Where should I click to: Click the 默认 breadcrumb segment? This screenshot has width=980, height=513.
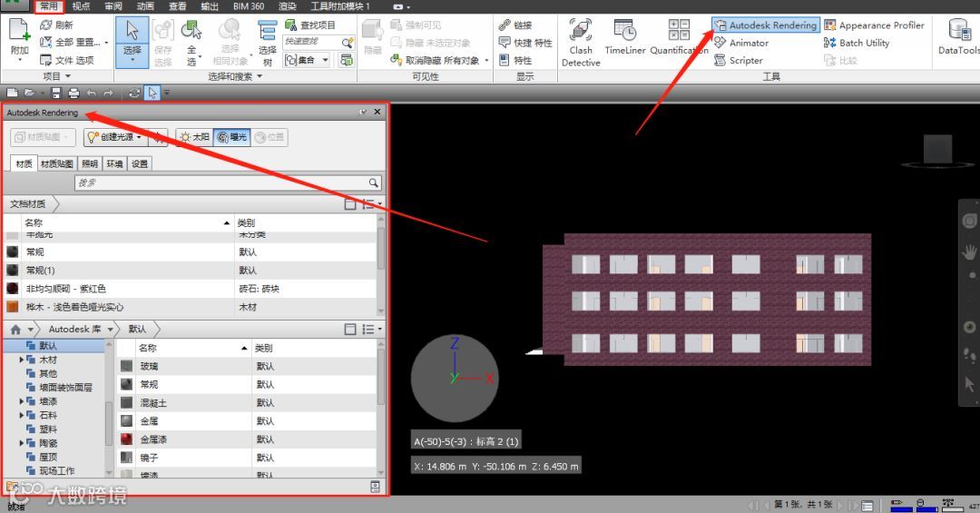138,329
